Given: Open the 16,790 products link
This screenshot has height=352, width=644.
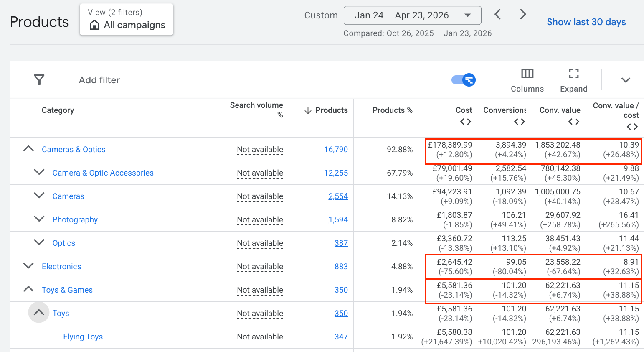Looking at the screenshot, I should 336,149.
